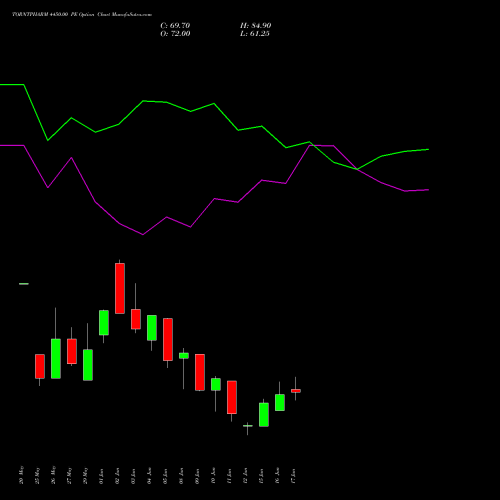Image resolution: width=500 pixels, height=500 pixels.
Task: Click the red candle for 05 Jun
Action: [x=168, y=339]
